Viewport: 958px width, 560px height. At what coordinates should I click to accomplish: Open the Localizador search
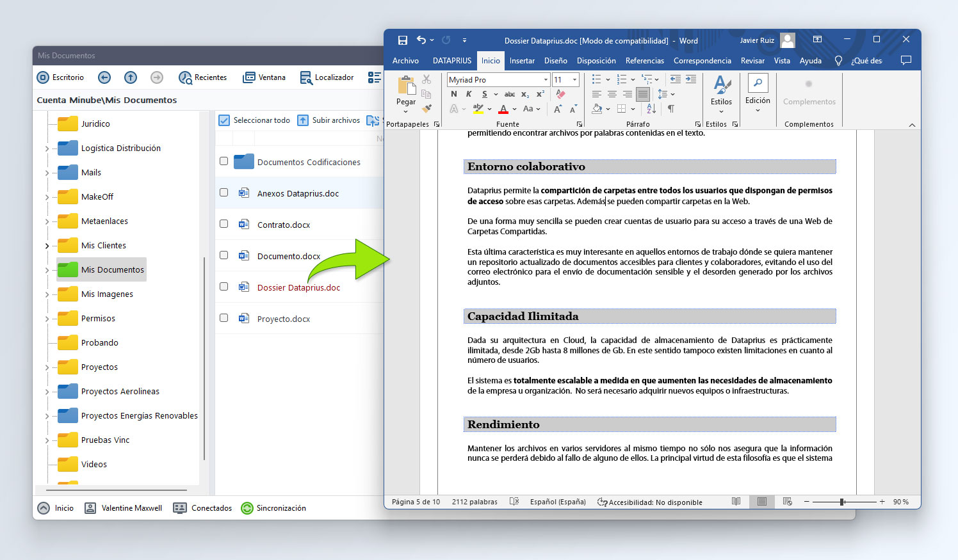[327, 77]
